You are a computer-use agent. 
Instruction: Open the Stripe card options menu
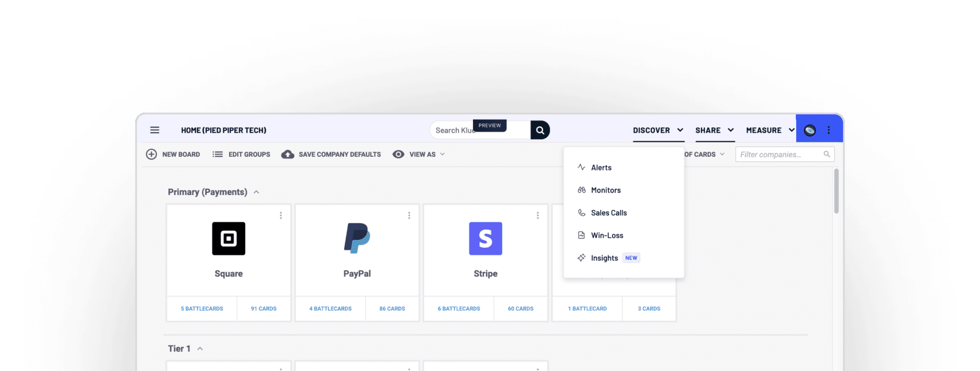click(x=538, y=216)
